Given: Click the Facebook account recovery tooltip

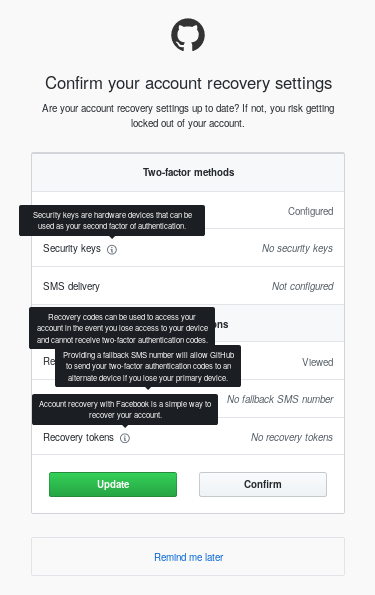Looking at the screenshot, I should click(x=125, y=409).
